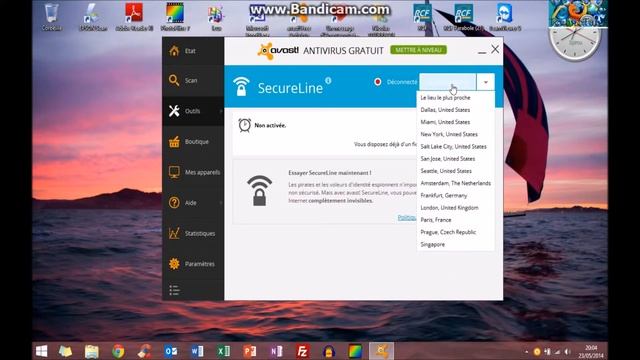This screenshot has width=640, height=360.
Task: Launch Word from taskbar
Action: coord(197,351)
